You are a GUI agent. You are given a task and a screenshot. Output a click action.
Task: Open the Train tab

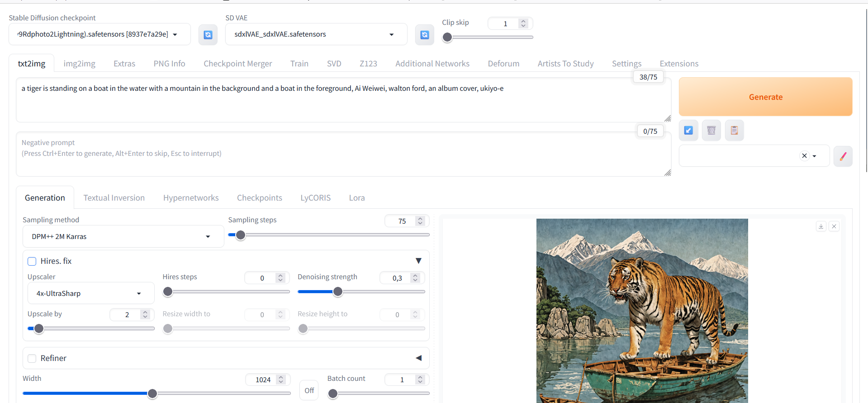pos(299,64)
